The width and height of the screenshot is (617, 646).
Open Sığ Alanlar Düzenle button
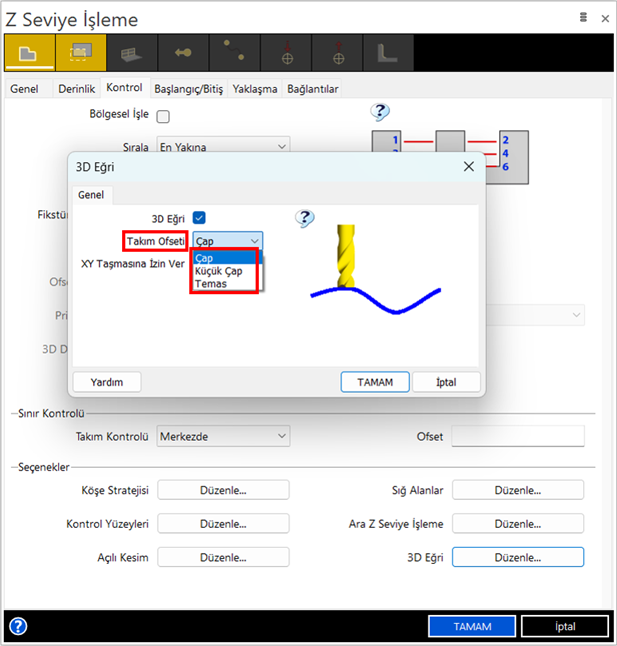tap(518, 490)
